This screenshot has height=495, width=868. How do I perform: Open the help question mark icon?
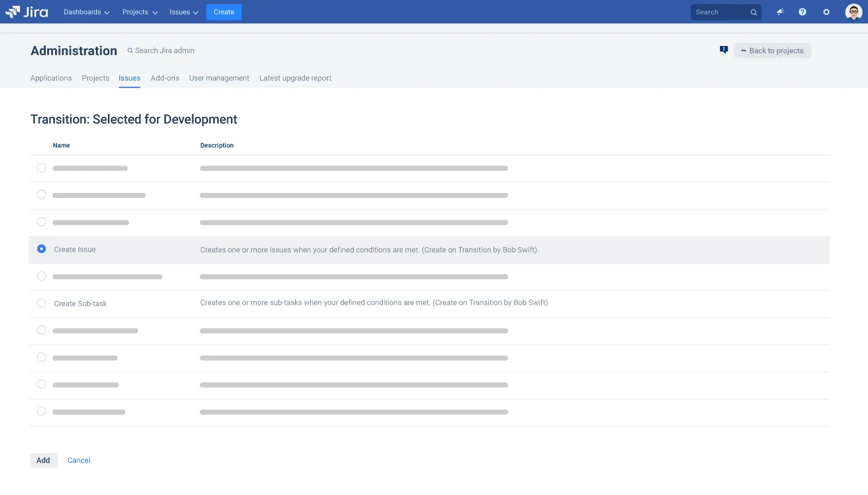click(802, 12)
